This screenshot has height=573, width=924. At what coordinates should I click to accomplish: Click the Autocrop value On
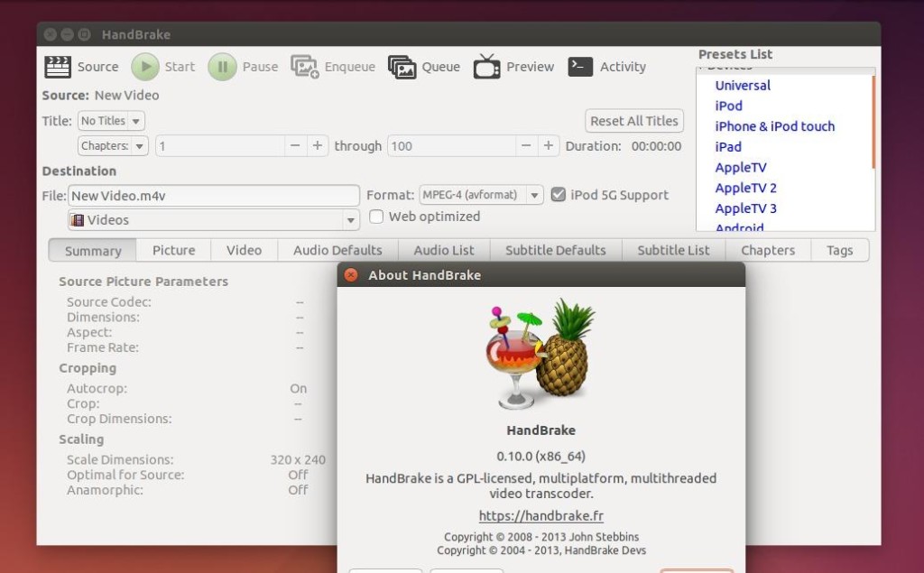point(298,389)
